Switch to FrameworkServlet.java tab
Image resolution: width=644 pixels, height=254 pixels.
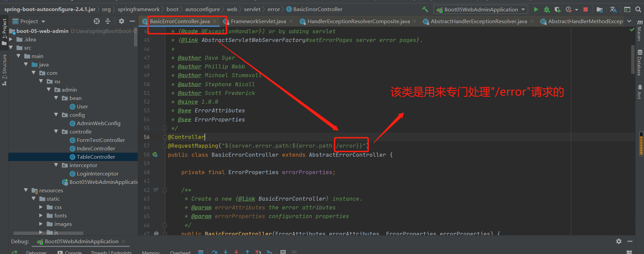pyautogui.click(x=259, y=21)
